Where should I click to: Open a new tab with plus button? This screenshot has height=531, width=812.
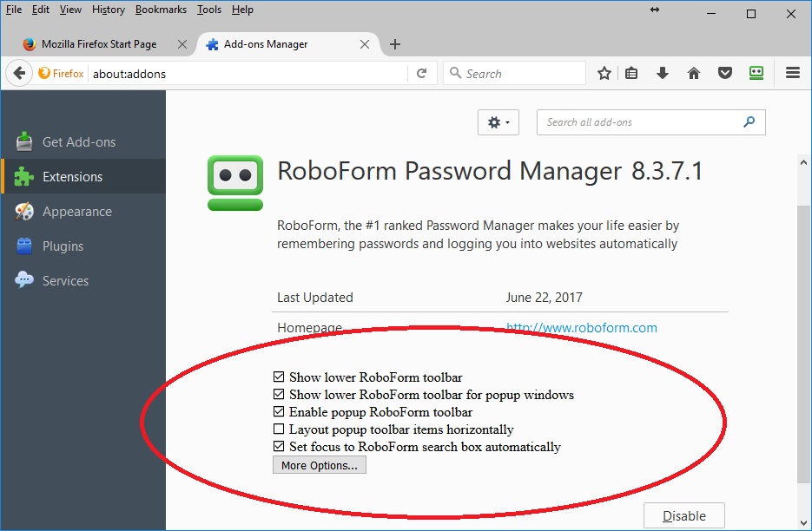pos(395,44)
